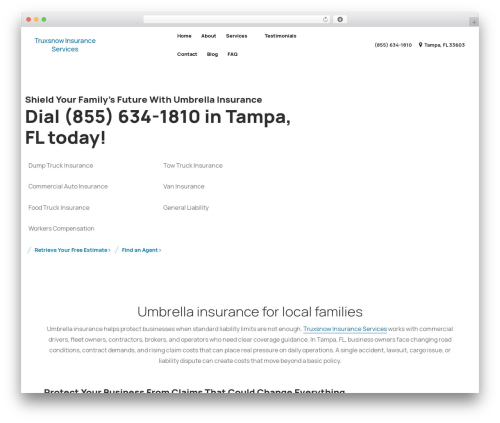Open Tow Truck Insurance link
500x423 pixels.
193,166
